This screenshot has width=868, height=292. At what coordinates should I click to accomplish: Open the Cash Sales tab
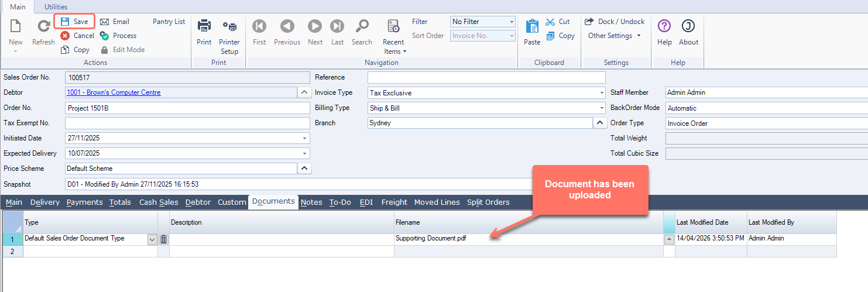pyautogui.click(x=159, y=202)
